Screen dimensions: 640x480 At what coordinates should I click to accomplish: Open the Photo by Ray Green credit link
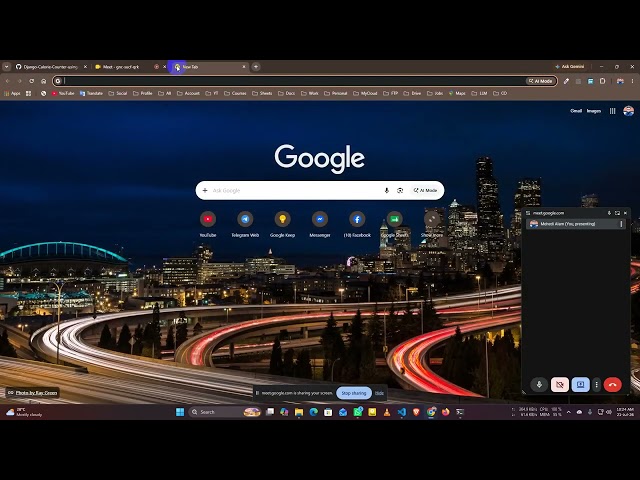click(33, 393)
